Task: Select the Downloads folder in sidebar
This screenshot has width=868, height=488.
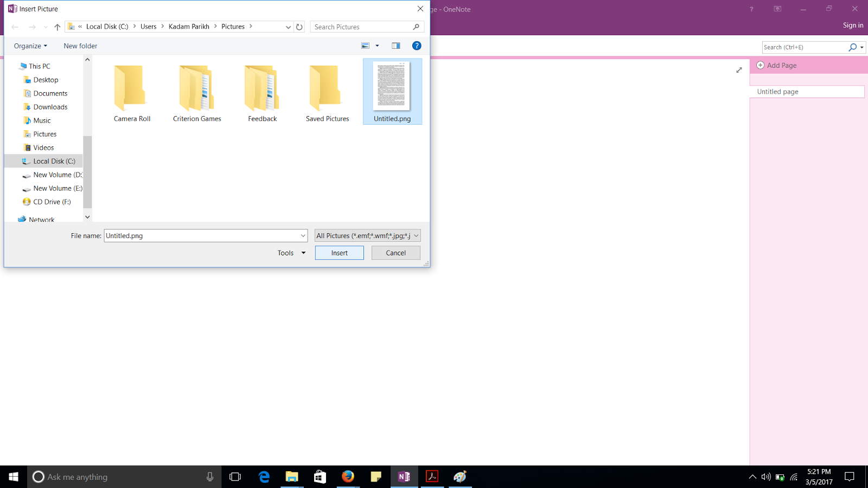Action: click(50, 107)
